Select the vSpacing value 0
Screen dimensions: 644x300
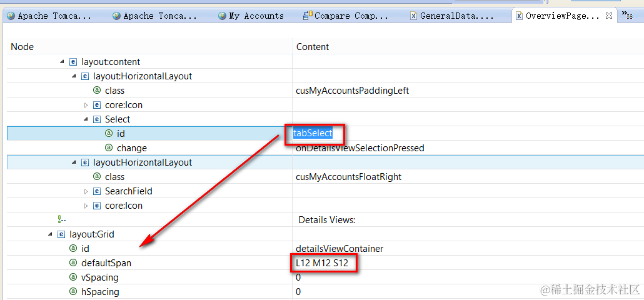click(x=298, y=277)
